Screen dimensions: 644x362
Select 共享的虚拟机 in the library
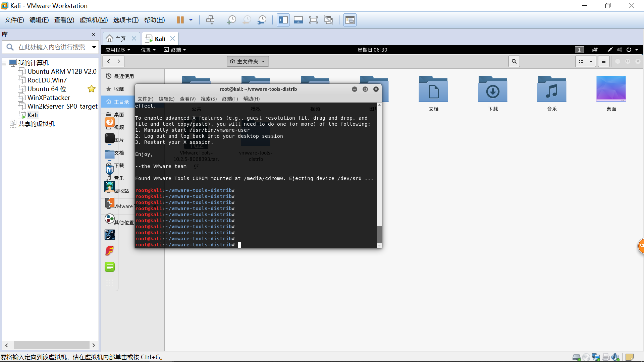36,124
